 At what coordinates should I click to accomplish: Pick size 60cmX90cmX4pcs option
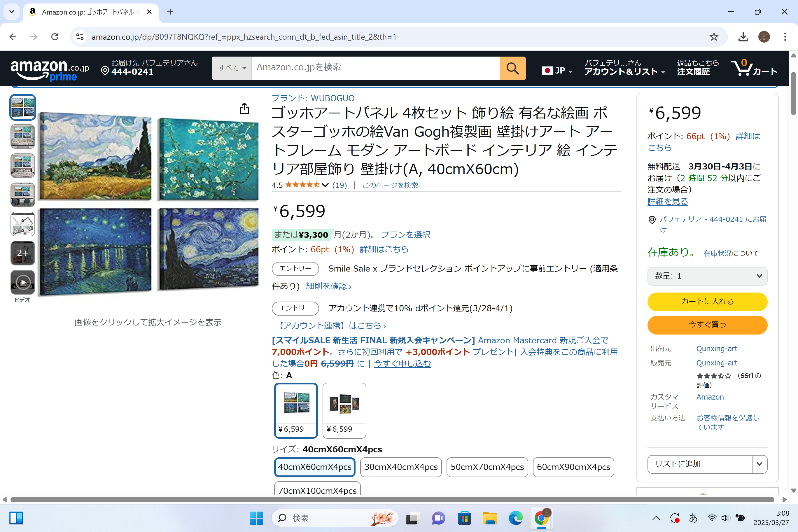(x=573, y=467)
